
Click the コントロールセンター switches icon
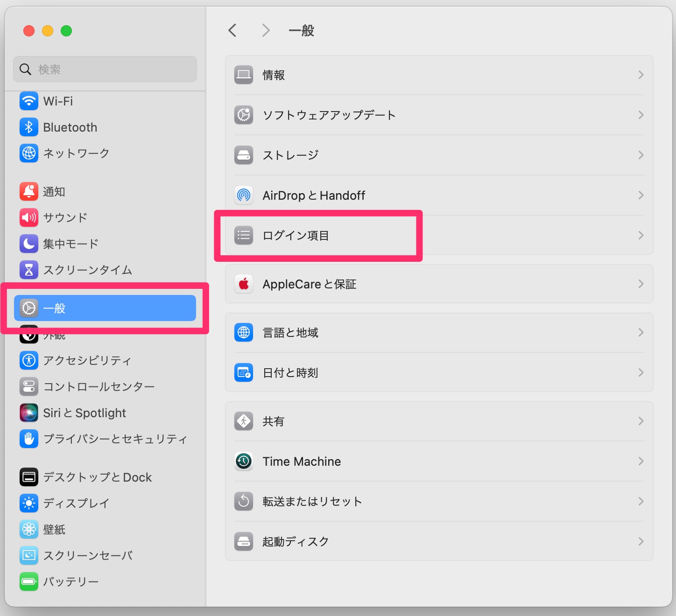[x=29, y=386]
